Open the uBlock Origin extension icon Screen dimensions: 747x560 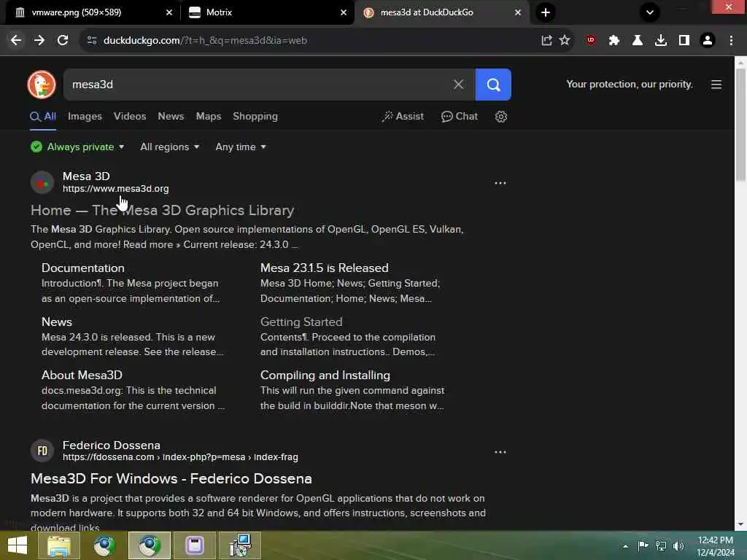point(591,41)
